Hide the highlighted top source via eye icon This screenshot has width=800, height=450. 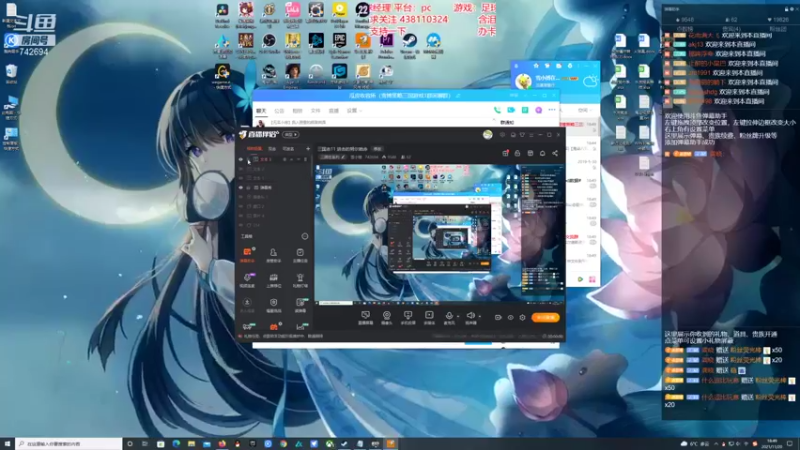pos(241,160)
